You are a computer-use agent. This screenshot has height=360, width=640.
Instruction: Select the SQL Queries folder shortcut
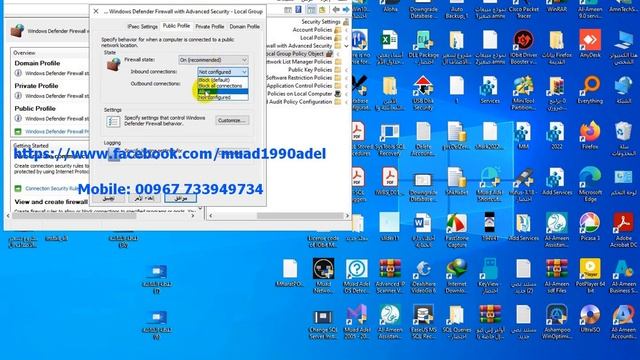click(456, 322)
